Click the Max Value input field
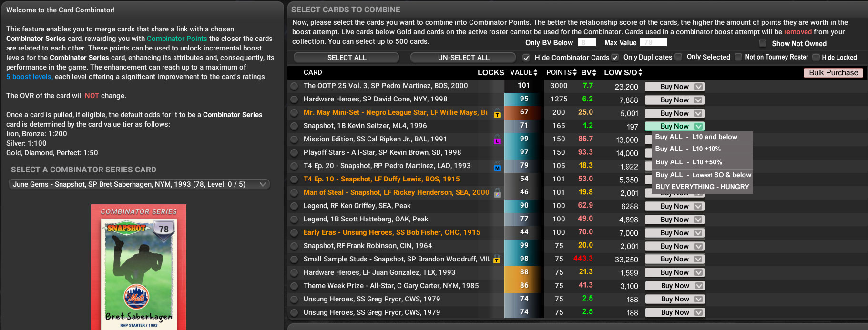Screen dimensions: 868x330 click(x=653, y=42)
